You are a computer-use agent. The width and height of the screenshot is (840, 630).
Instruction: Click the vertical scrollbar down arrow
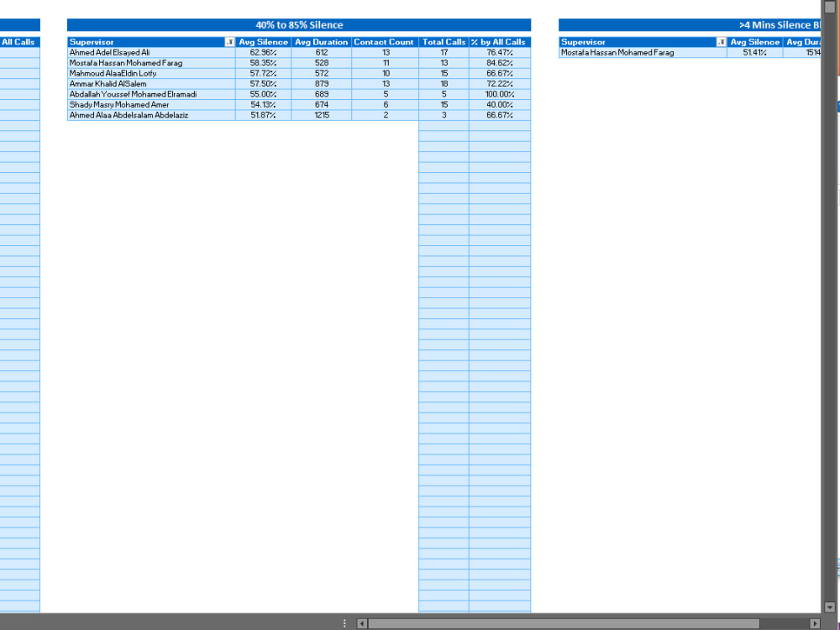click(x=830, y=607)
